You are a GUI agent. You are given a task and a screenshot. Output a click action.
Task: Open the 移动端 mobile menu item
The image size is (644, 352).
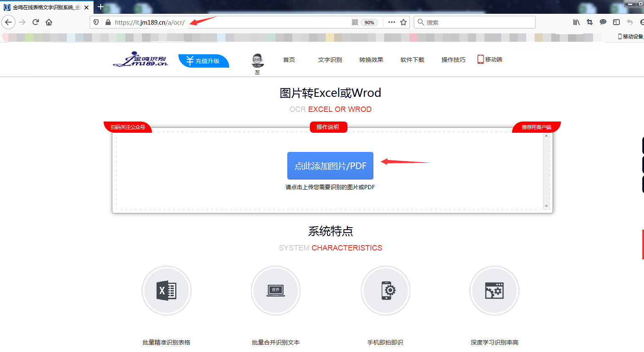click(x=490, y=59)
